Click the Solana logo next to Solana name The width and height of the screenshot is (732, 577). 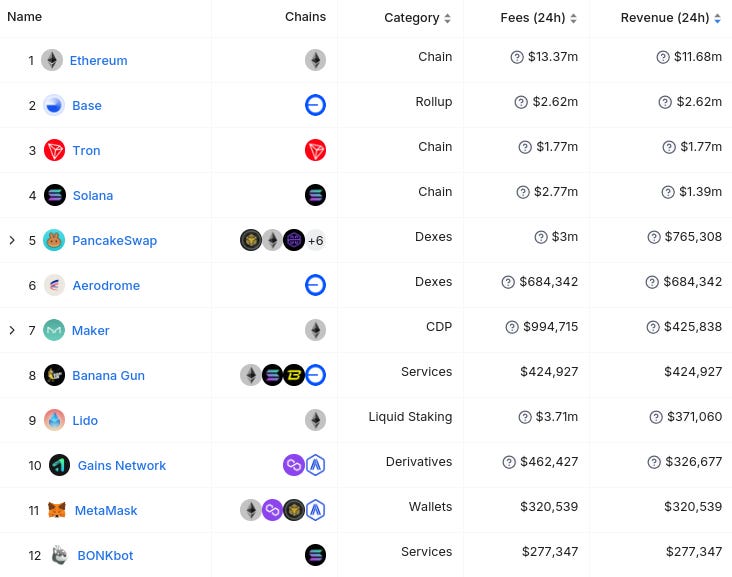click(x=55, y=195)
